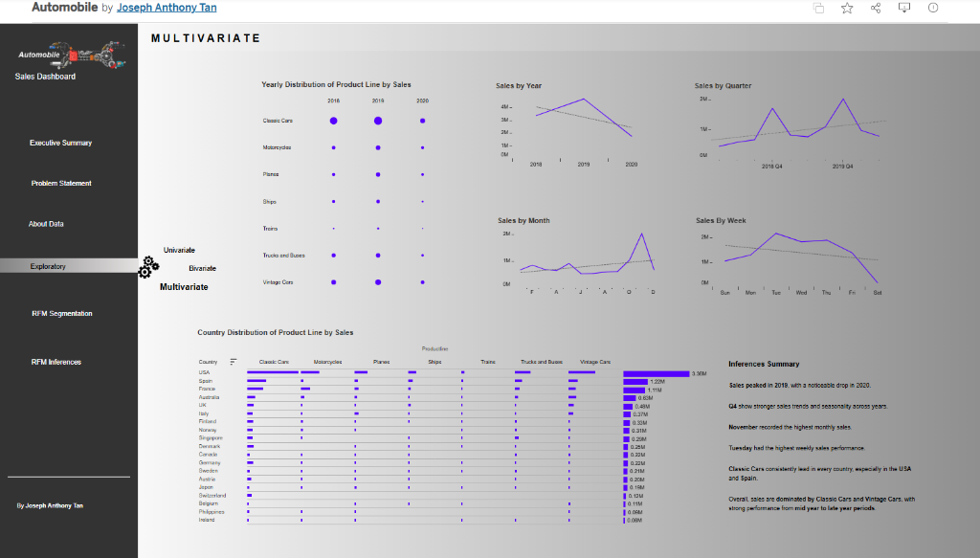Click Trucks and Buses column header in country chart
The height and width of the screenshot is (558, 980).
pos(542,363)
